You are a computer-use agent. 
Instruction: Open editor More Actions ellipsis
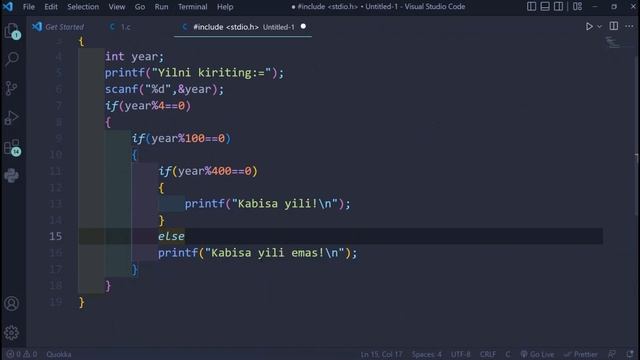click(629, 26)
